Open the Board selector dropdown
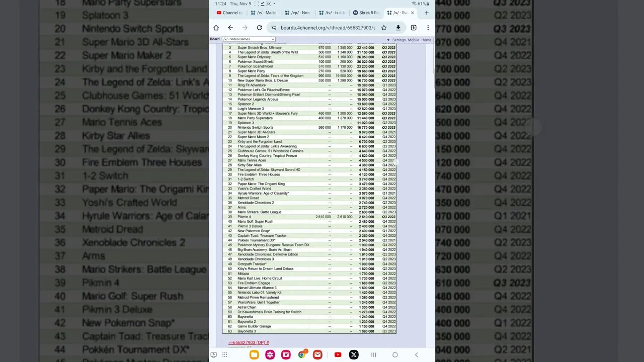The image size is (644, 362). pos(249,39)
